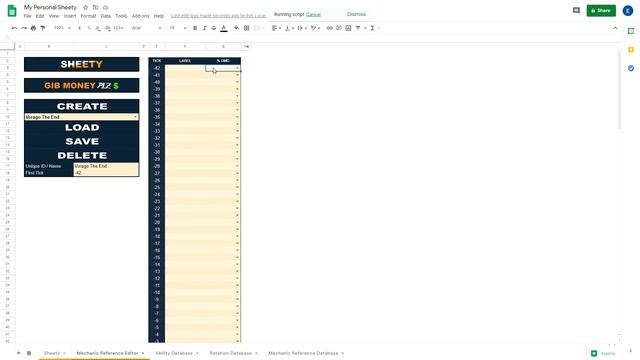Open the Edit menu
Image resolution: width=640 pixels, height=360 pixels.
(x=40, y=16)
